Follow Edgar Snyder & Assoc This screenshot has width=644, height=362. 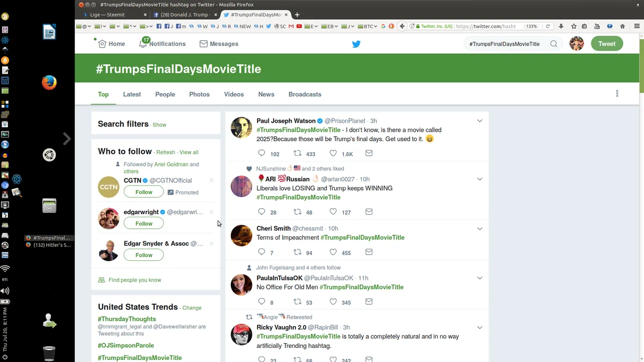(143, 255)
